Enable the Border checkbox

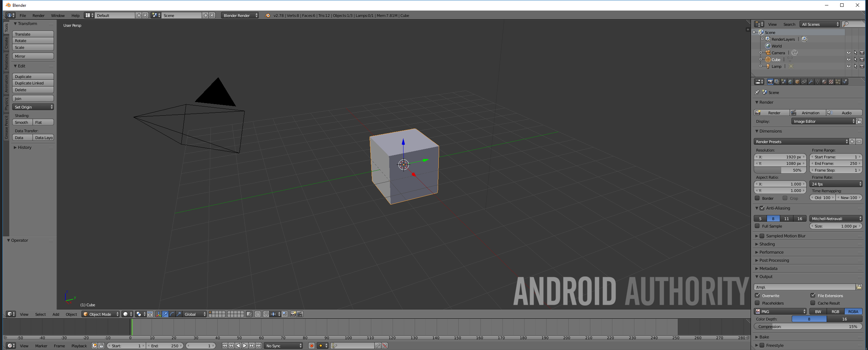coord(757,198)
